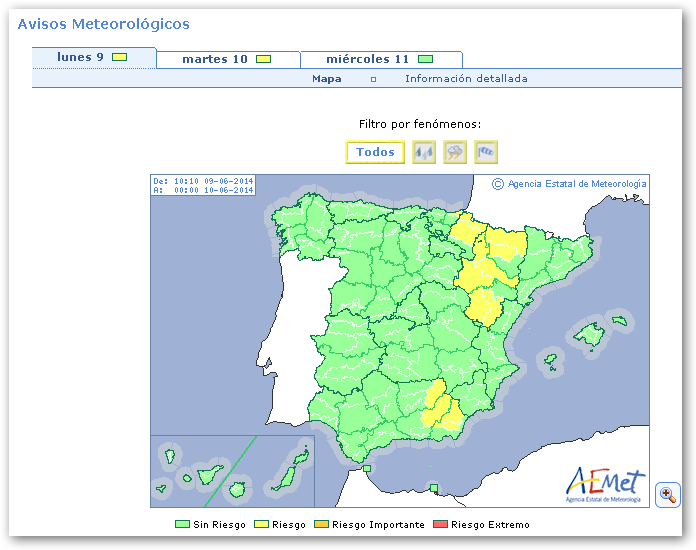
Task: Open Información detallada view
Action: click(x=466, y=79)
